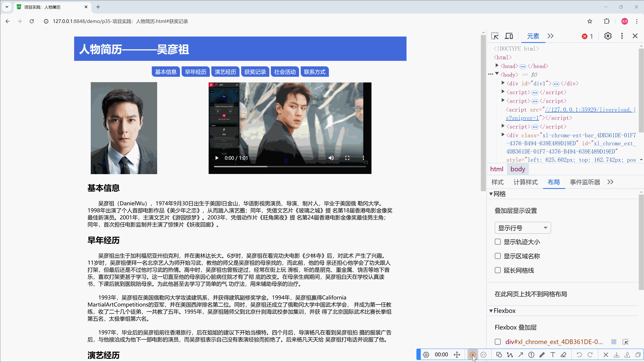644x362 pixels.
Task: Select the polyline annotation tool
Action: coord(510,354)
